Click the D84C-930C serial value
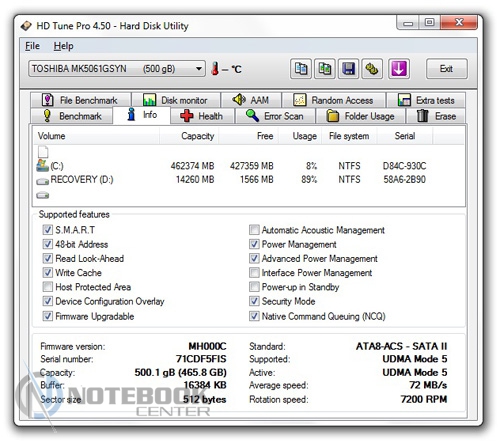Viewport: 500px width, 443px height. [404, 166]
